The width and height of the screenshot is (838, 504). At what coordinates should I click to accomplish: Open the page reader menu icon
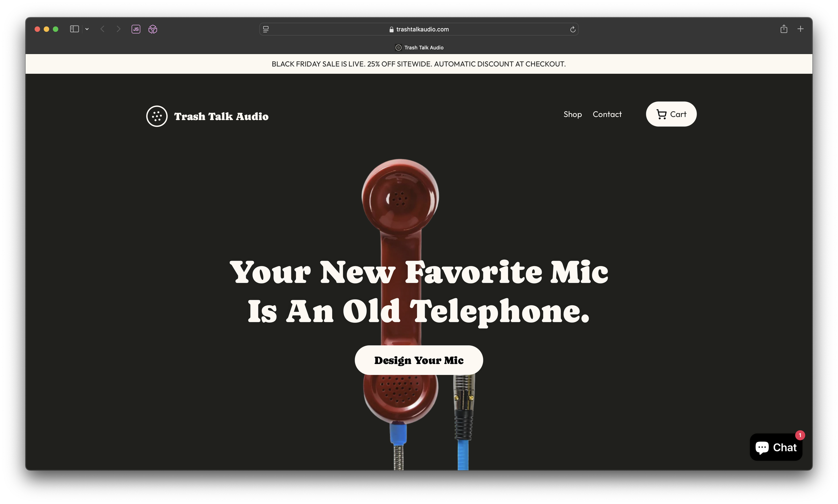[266, 29]
